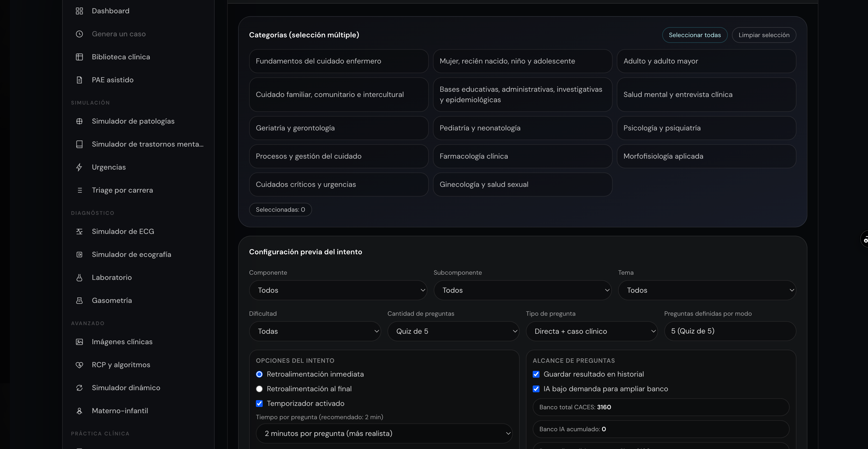The height and width of the screenshot is (449, 868).
Task: Open the Subcomponente dropdown
Action: click(x=522, y=290)
